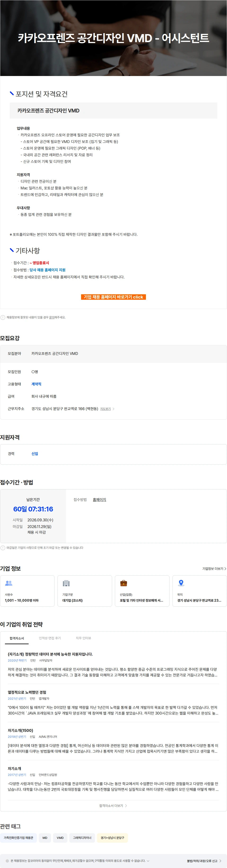
Task: Click the gray dot icon before copyright notice
Action: (x=7, y=861)
